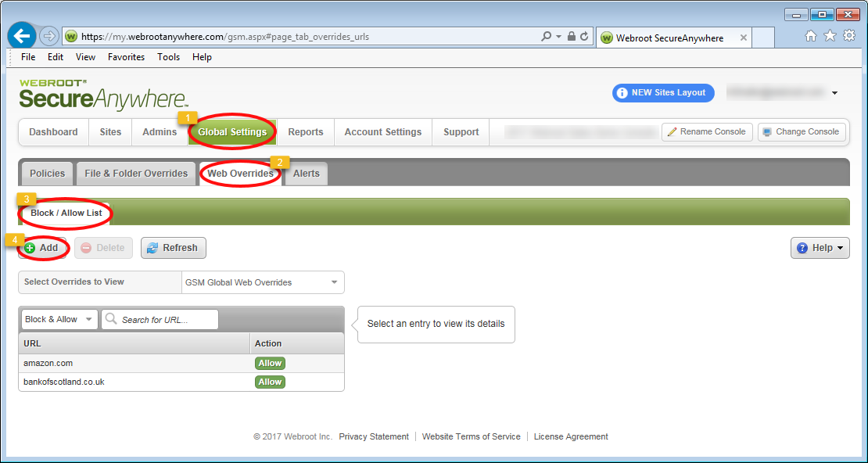Viewport: 868px width, 463px height.
Task: Open the Help menu in menu bar
Action: tap(202, 57)
